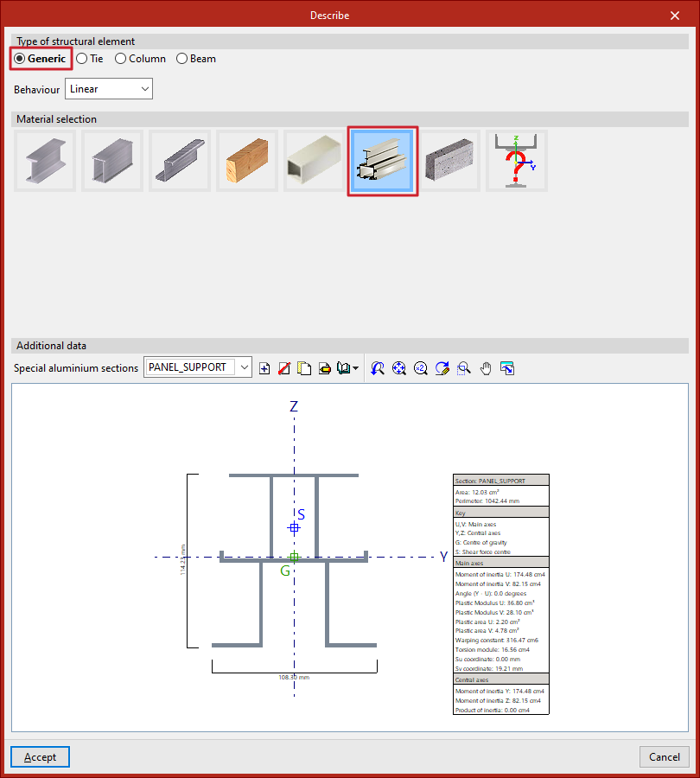The width and height of the screenshot is (700, 778).
Task: Copy the selected aluminium section
Action: click(304, 368)
